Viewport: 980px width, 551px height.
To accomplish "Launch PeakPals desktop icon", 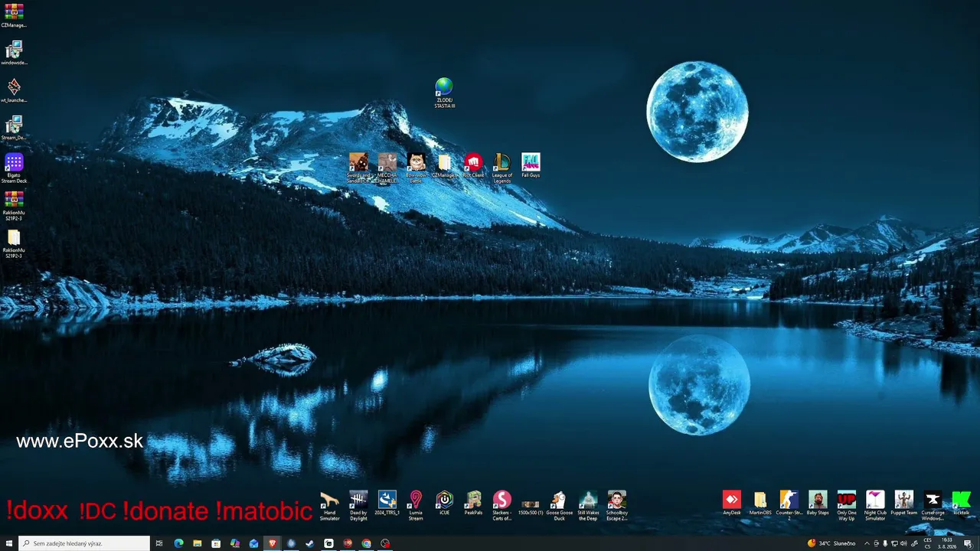I will click(473, 503).
